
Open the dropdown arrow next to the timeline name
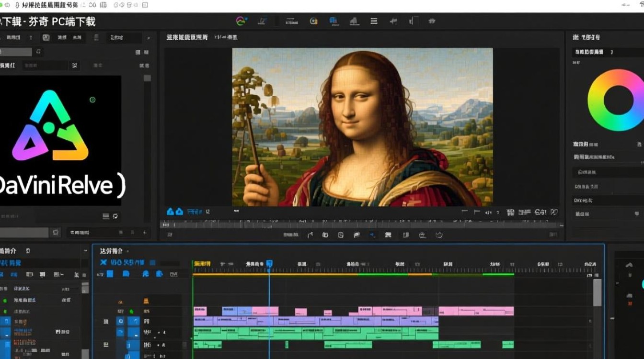pyautogui.click(x=127, y=251)
